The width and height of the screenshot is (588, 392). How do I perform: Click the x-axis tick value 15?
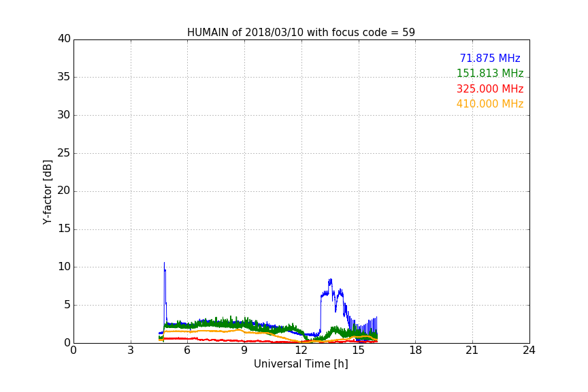coord(358,350)
